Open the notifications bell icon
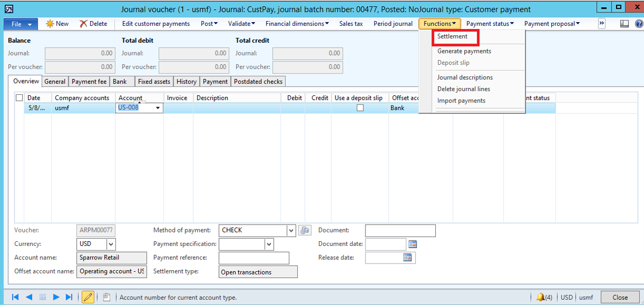 coord(540,297)
